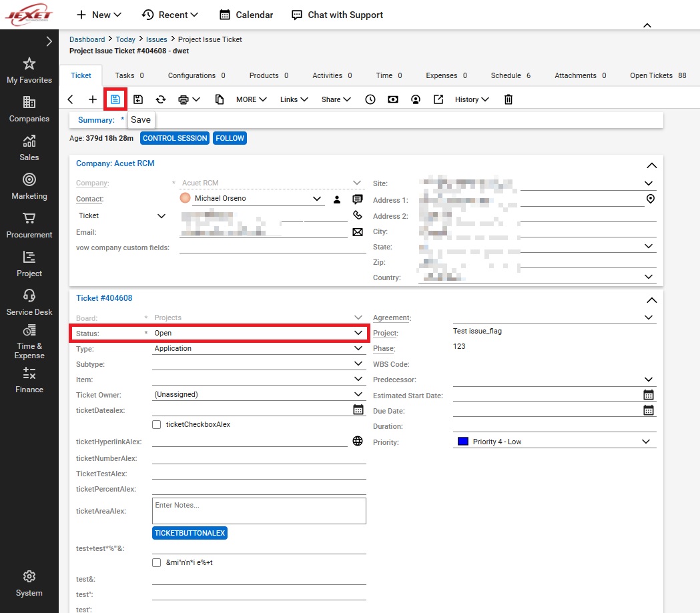700x613 pixels.
Task: Open the MORE menu in the toolbar
Action: 251,99
